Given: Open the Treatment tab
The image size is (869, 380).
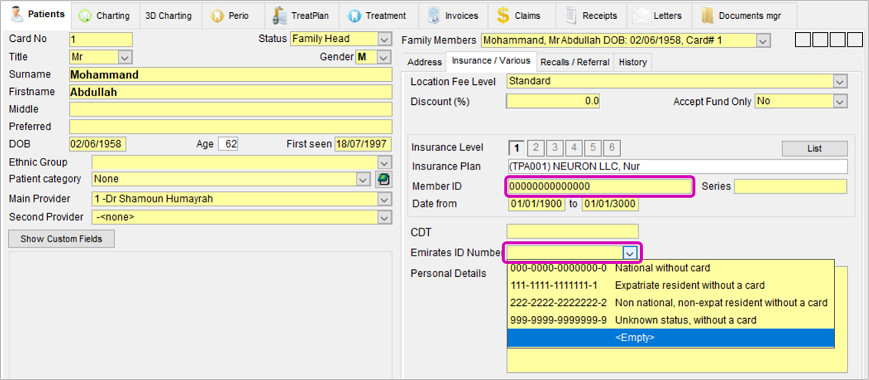Looking at the screenshot, I should coord(378,16).
